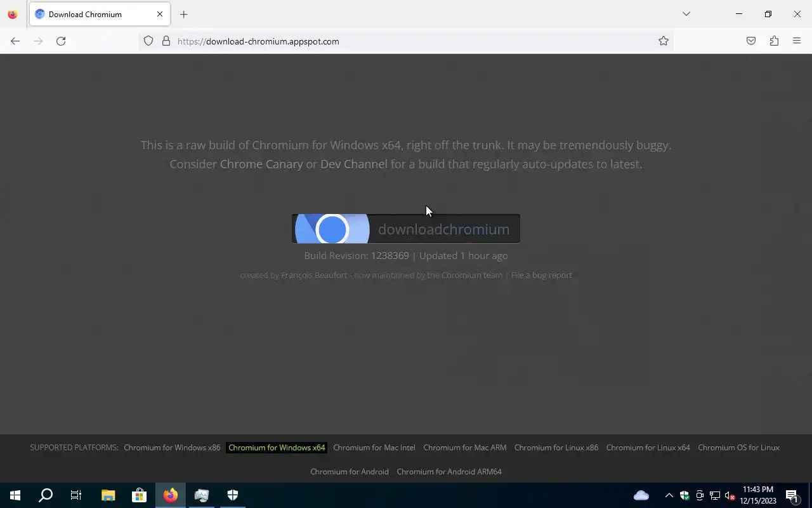Image resolution: width=812 pixels, height=508 pixels.
Task: Open the tracking protection shield icon
Action: coord(148,41)
